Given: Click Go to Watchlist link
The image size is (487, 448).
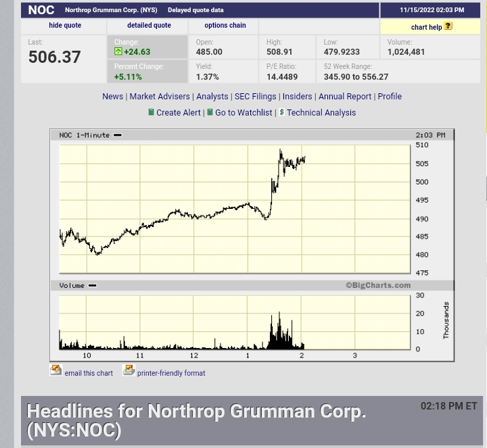Looking at the screenshot, I should click(243, 112).
